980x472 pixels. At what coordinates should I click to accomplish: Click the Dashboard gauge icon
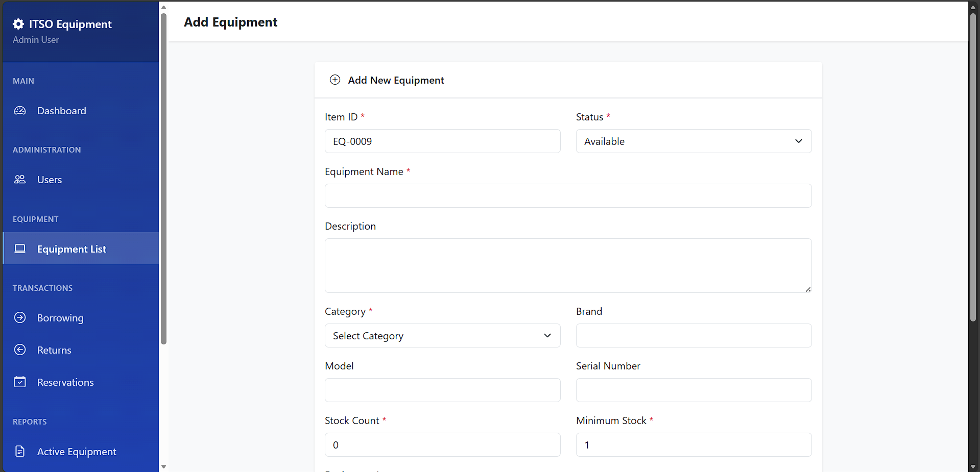click(x=20, y=111)
